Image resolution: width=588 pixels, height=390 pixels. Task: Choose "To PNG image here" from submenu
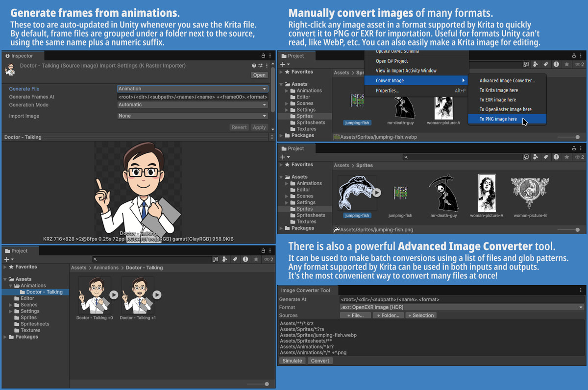498,119
